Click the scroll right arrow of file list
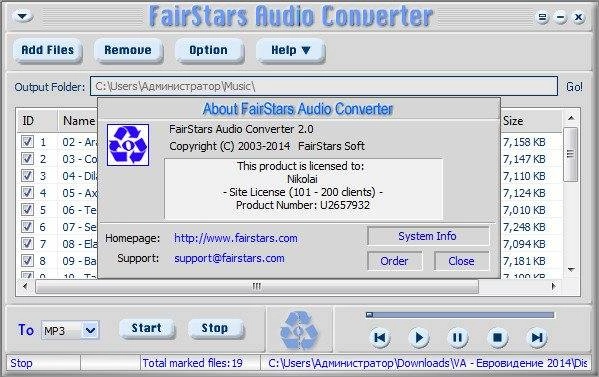 point(553,286)
